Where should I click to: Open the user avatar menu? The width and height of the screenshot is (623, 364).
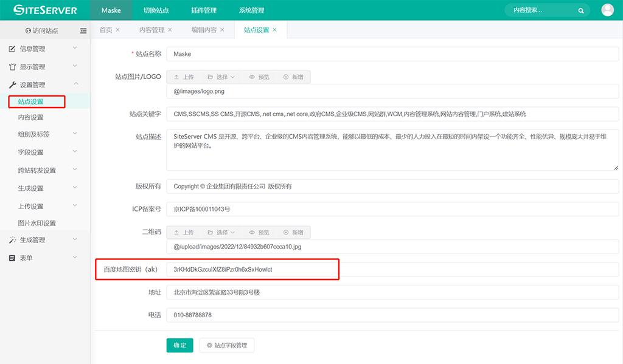(607, 10)
